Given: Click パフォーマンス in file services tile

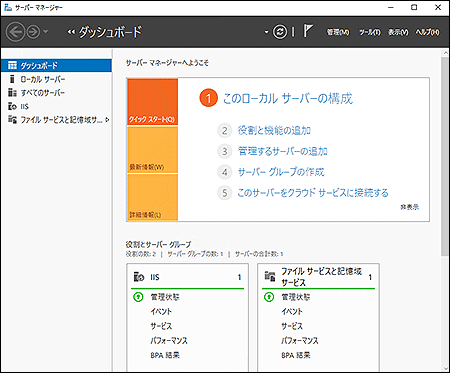Looking at the screenshot, I should [x=300, y=341].
